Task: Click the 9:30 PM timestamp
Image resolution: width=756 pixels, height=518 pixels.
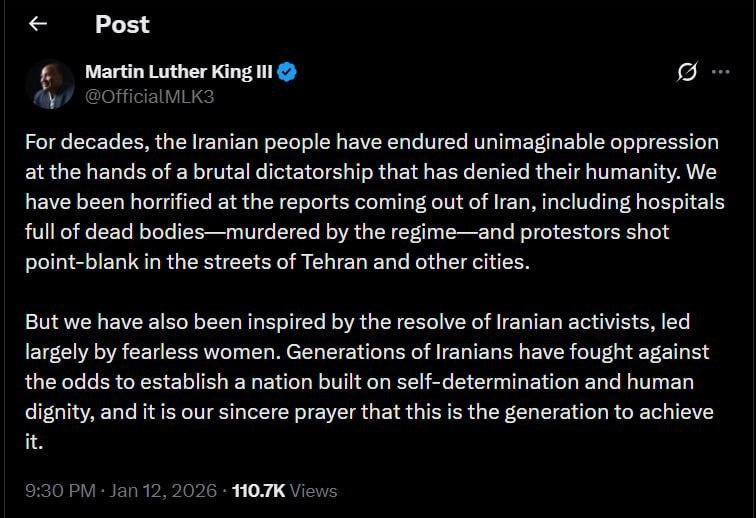Action: tap(60, 491)
